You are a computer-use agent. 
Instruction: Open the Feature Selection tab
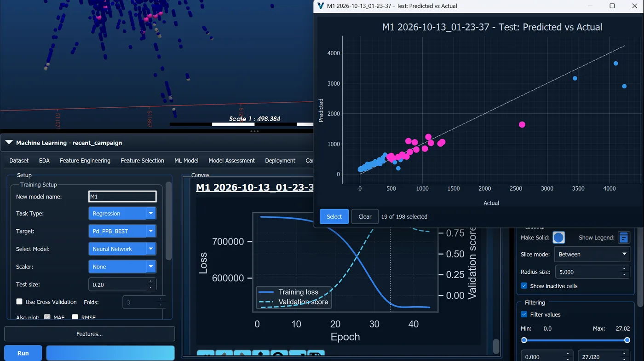[x=142, y=161]
